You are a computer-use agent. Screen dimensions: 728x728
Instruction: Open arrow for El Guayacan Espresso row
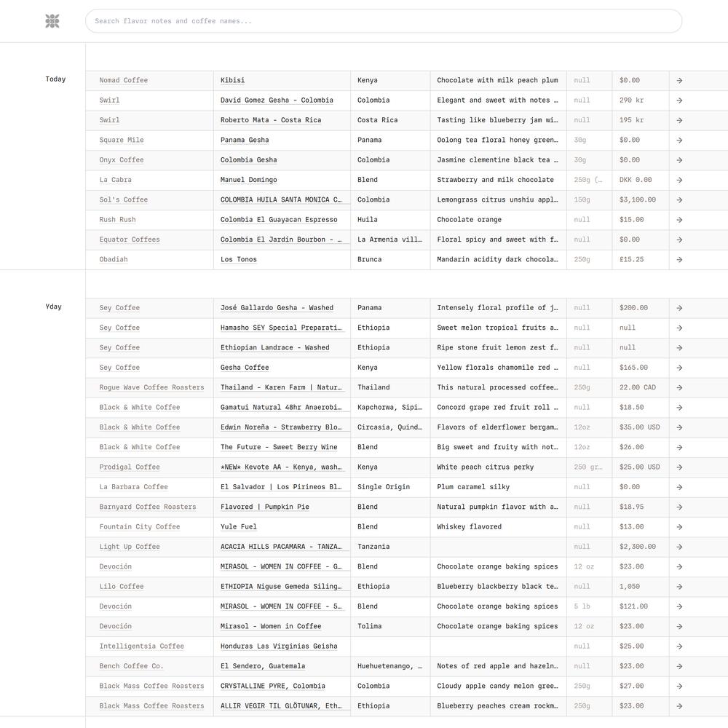pos(679,220)
